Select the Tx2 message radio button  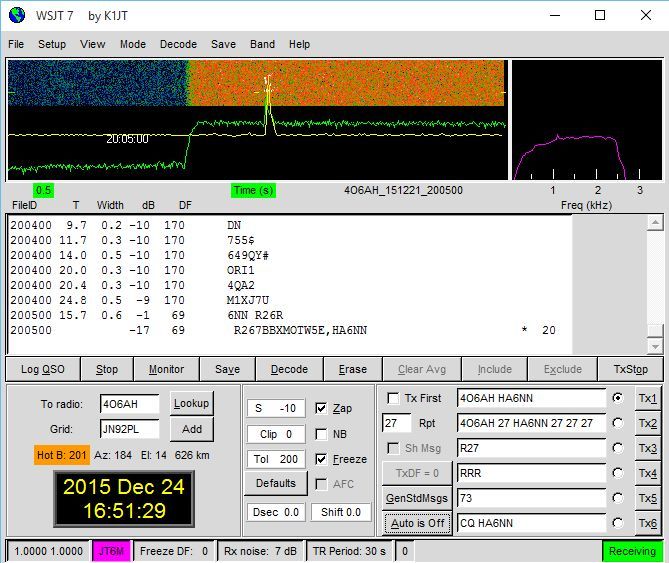tap(617, 423)
